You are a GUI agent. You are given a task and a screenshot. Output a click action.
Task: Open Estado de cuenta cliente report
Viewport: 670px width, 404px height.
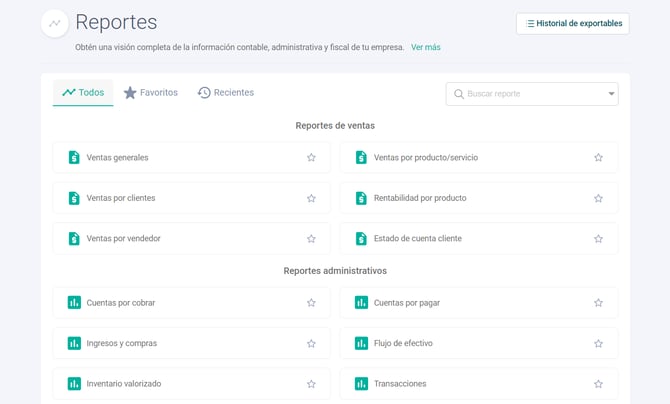tap(479, 239)
